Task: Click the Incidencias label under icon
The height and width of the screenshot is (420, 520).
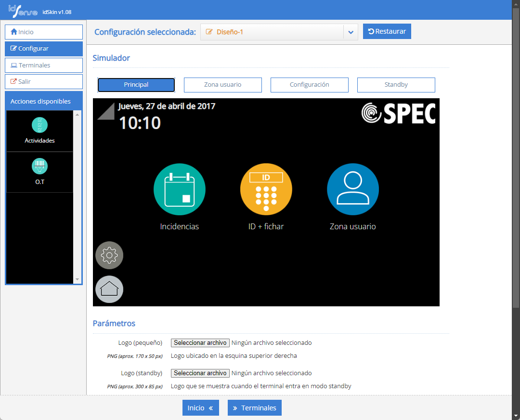Action: (180, 226)
